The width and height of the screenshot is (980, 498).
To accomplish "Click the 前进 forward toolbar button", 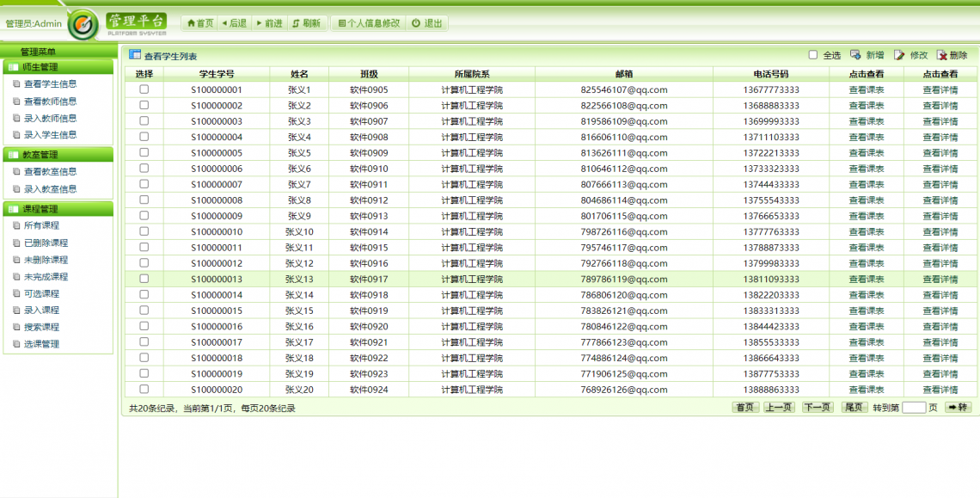I will (269, 23).
